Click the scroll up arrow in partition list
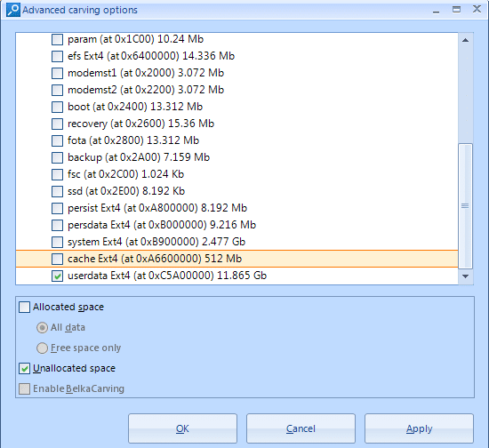The image size is (489, 448). [465, 40]
